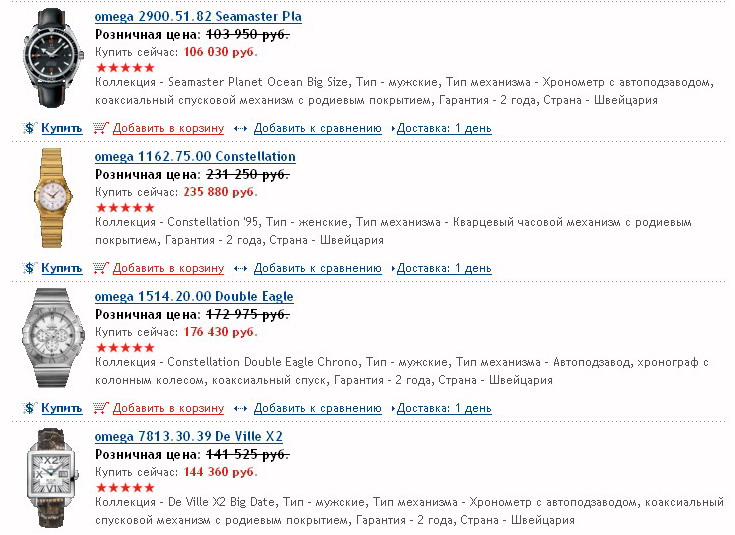Click the gold Constellation watch thumbnail
The height and width of the screenshot is (535, 735).
(48, 199)
